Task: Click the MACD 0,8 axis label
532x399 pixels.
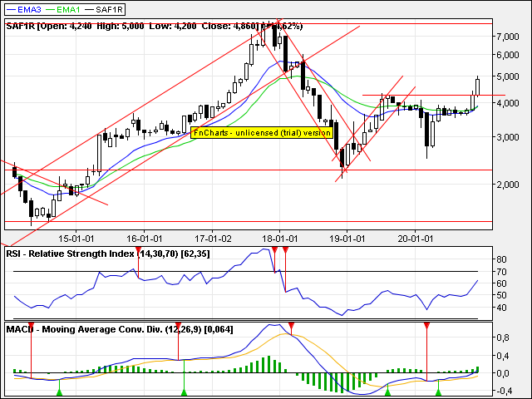Action: coord(502,337)
